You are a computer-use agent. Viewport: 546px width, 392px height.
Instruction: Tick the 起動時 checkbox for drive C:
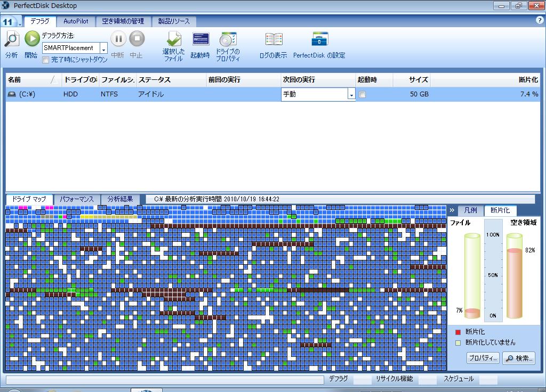(362, 94)
